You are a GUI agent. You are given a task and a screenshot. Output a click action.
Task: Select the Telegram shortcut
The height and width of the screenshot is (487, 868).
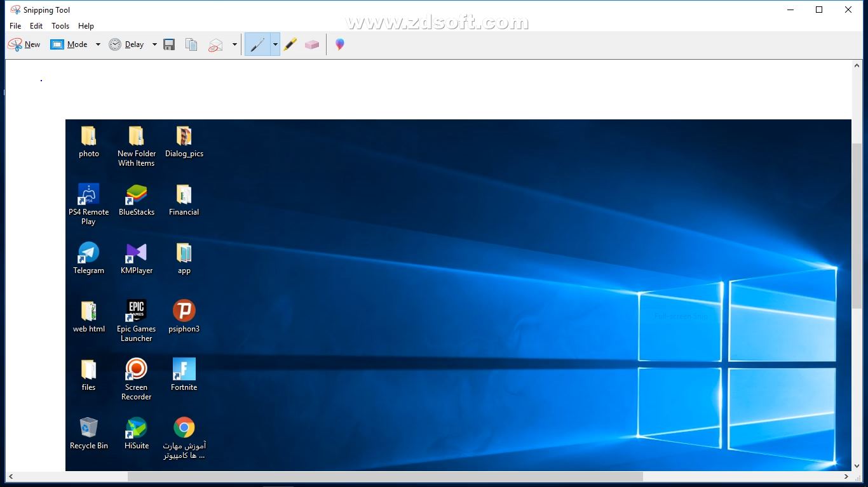[x=89, y=258]
